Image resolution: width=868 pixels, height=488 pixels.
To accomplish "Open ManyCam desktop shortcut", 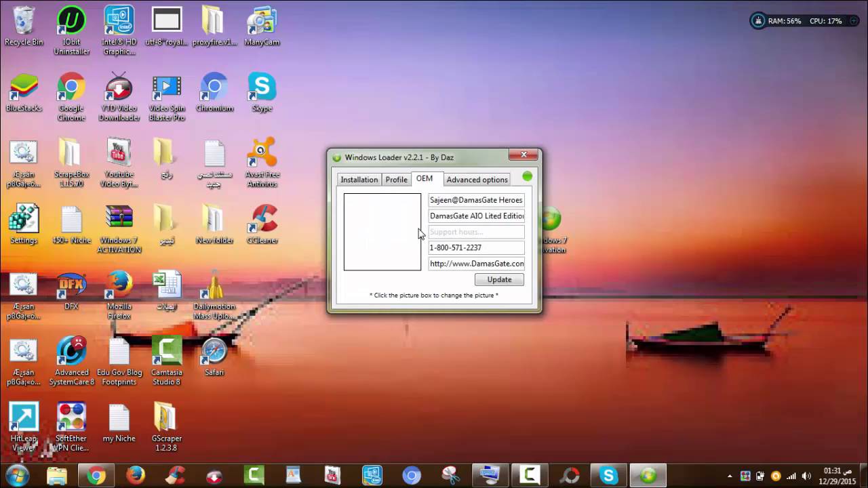I will 262,27.
